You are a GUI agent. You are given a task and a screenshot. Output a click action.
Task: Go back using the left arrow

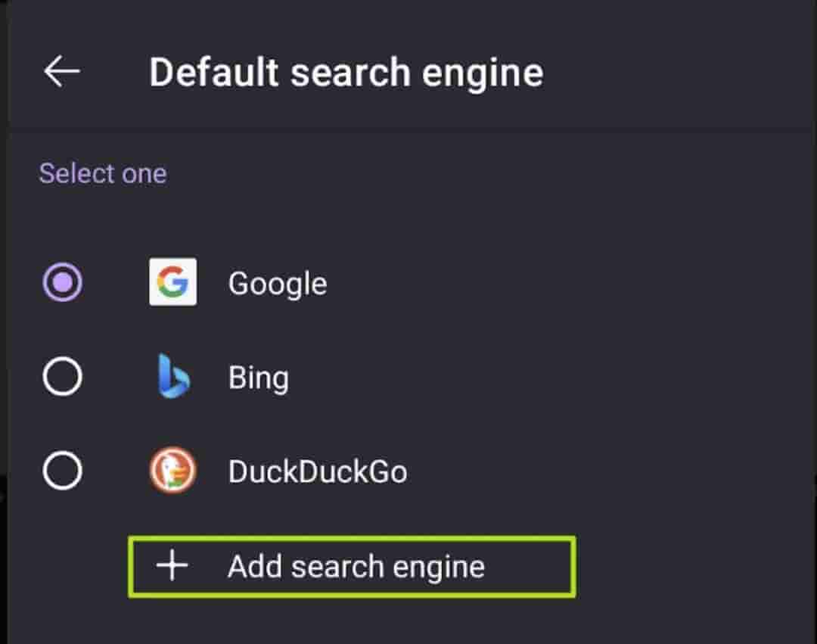62,72
